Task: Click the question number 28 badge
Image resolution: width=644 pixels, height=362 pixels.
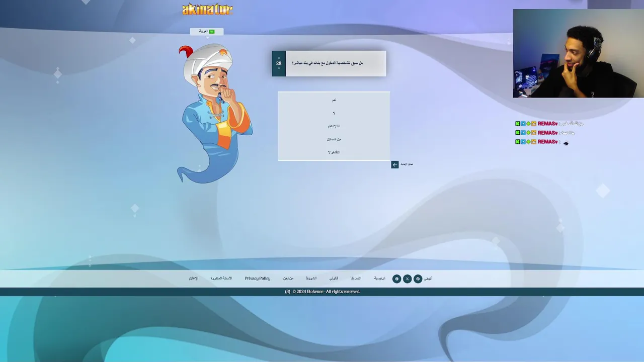Action: click(279, 63)
